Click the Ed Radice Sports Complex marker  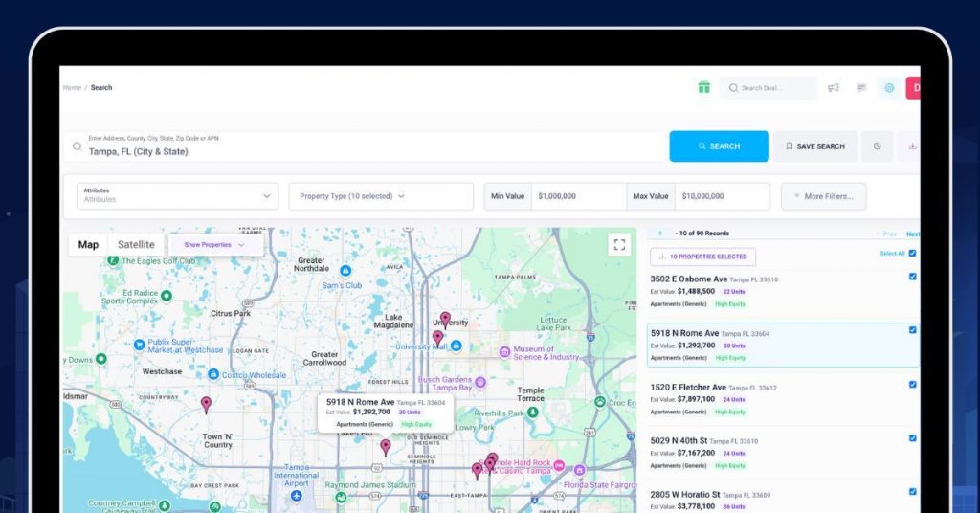point(167,296)
